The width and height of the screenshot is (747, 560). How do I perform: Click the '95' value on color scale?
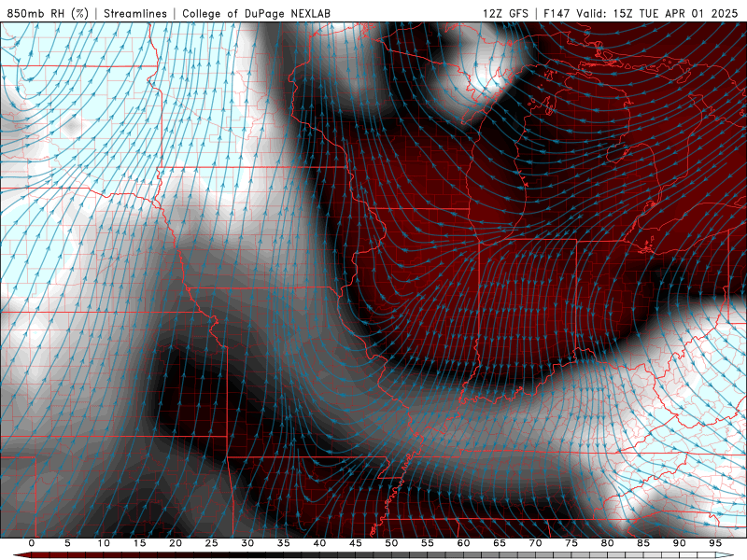[x=715, y=543]
